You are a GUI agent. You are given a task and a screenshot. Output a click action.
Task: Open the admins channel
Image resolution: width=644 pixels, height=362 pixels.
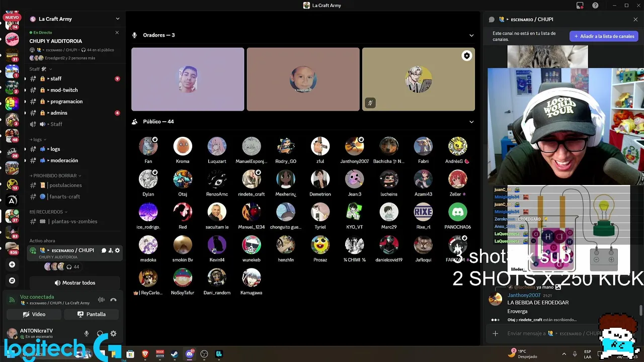click(x=74, y=113)
